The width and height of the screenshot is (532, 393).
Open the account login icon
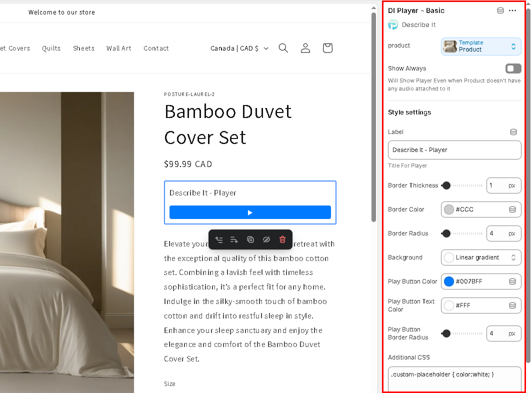coord(305,48)
